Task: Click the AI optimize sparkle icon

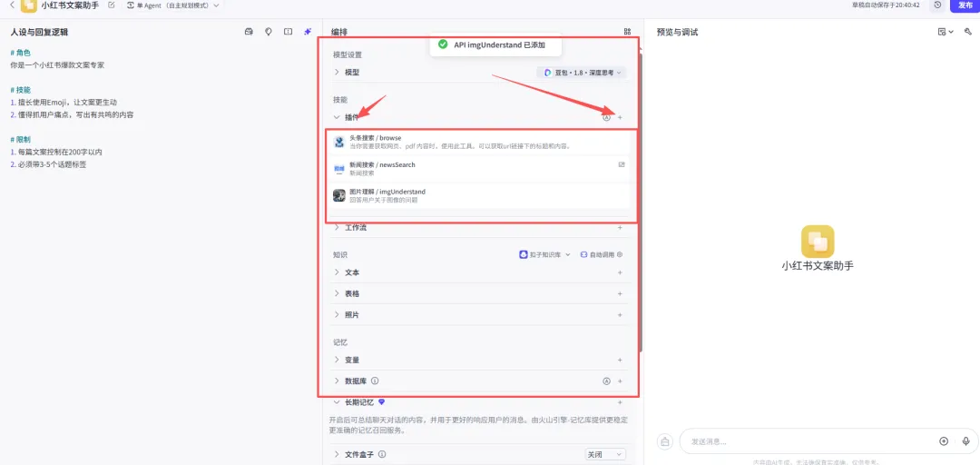Action: tap(308, 32)
